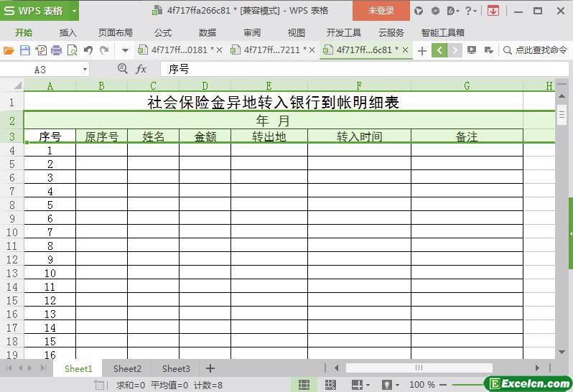Click the Select All corner triangle

tap(17, 86)
